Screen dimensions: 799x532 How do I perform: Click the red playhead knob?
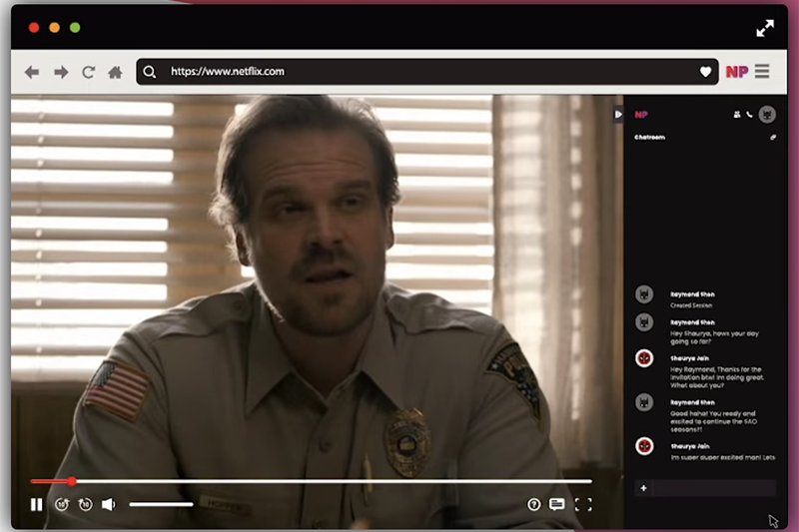[72, 481]
